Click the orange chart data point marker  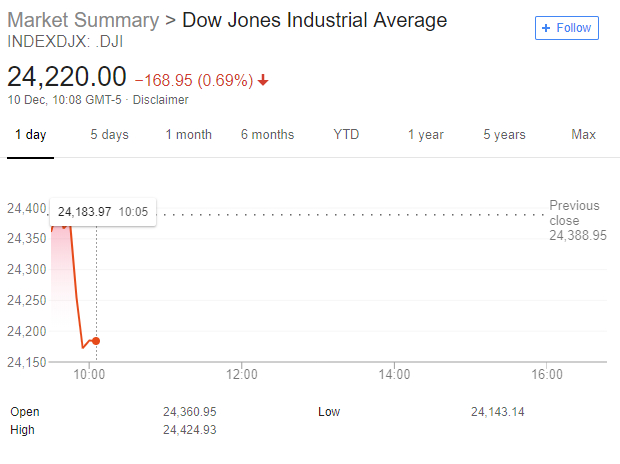96,341
